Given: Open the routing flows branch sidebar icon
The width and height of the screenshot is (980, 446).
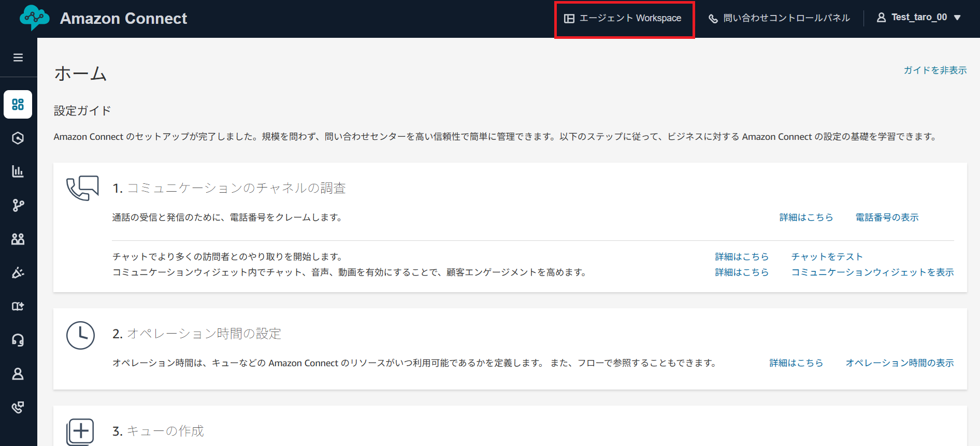Looking at the screenshot, I should coord(18,205).
